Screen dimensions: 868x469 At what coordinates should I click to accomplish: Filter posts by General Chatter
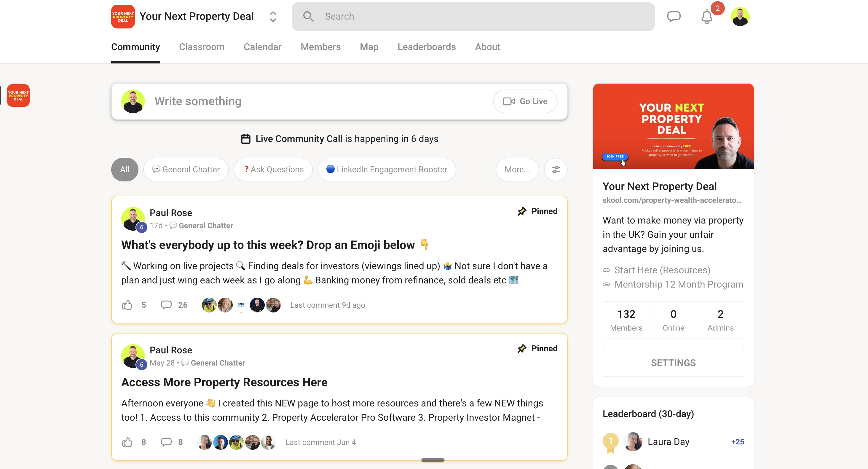tap(186, 170)
